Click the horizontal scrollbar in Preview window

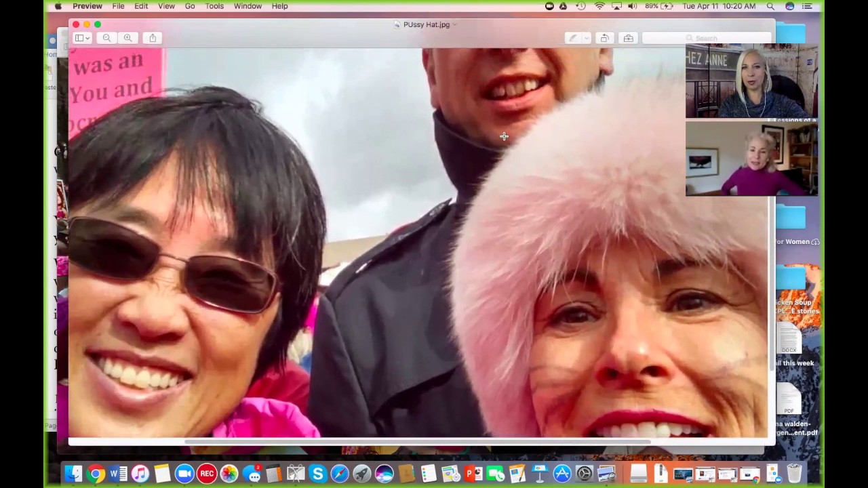coord(418,443)
